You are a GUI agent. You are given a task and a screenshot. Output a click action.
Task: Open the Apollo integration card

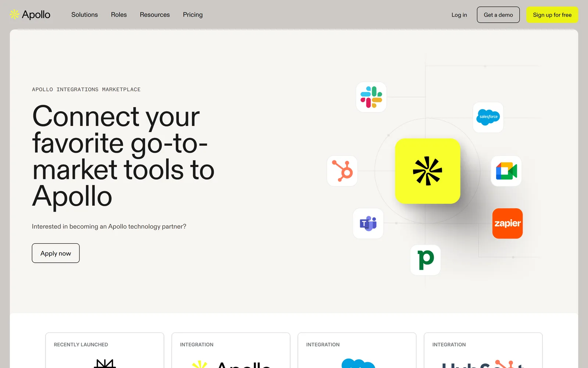(231, 350)
